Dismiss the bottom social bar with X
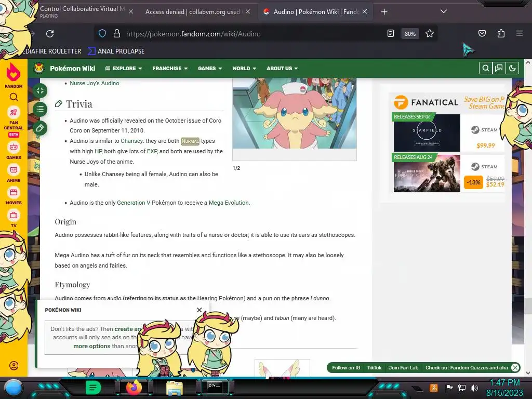This screenshot has width=532, height=399. pos(515,367)
